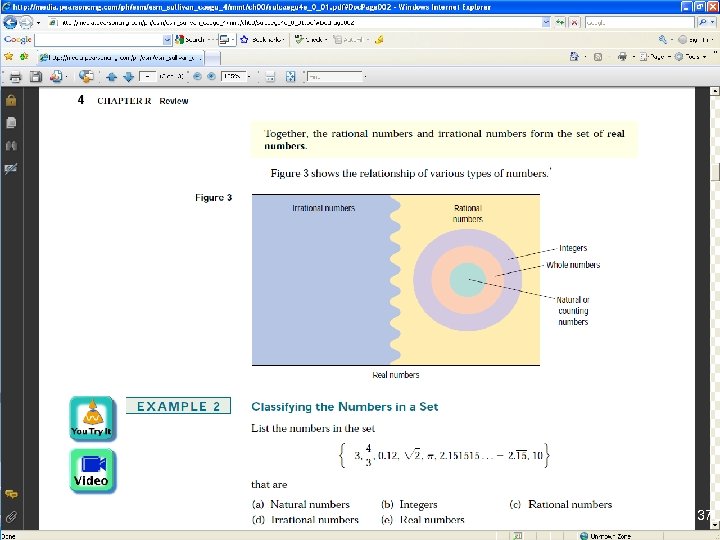Screen dimensions: 720x540
Task: Open the Comments panel icon in sidebar
Action: tap(11, 494)
